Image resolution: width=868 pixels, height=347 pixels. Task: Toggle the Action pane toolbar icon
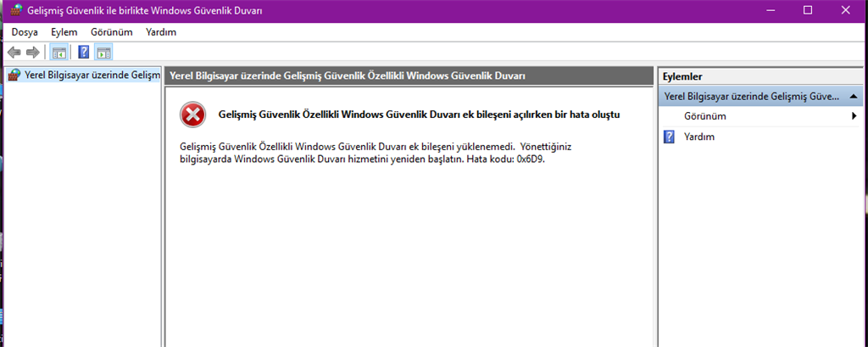coord(103,53)
